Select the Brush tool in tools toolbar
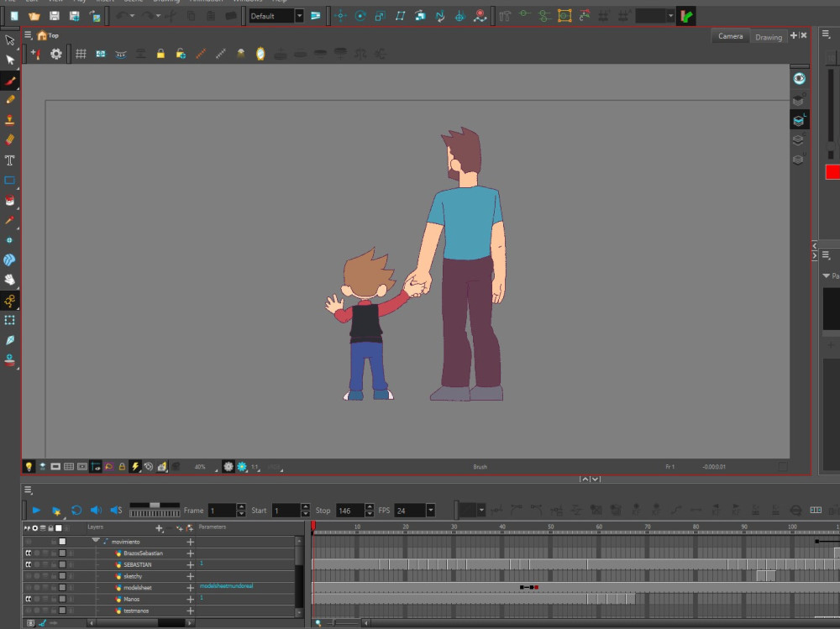Image resolution: width=840 pixels, height=629 pixels. (x=9, y=81)
